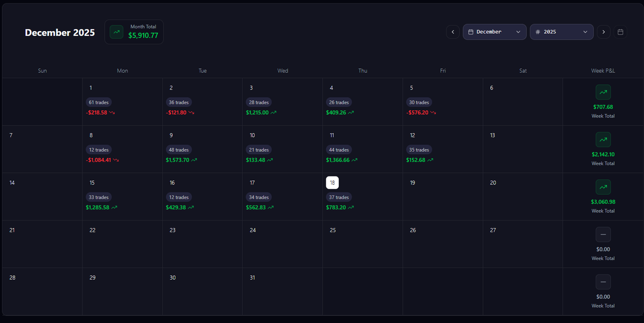Click the up-trend arrow beside $1,573.70
644x323 pixels.
coord(194,160)
